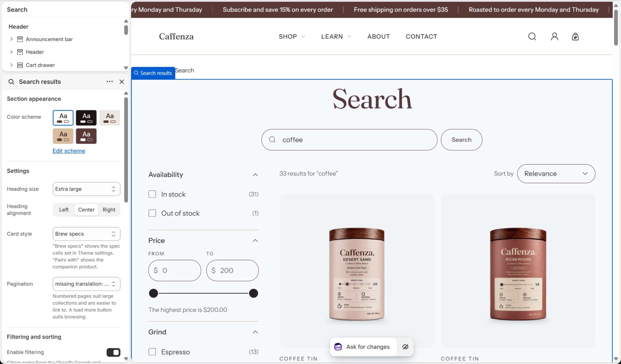
Task: Set heading alignment to Left
Action: [x=64, y=210]
